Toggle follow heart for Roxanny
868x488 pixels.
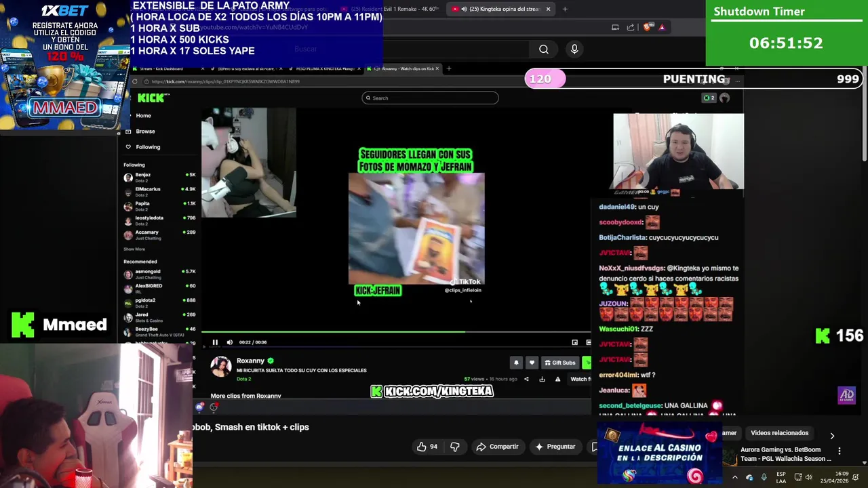tap(532, 363)
